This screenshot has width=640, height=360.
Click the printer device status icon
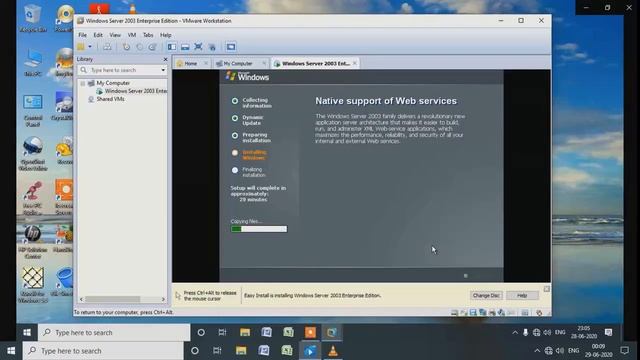[x=492, y=313]
